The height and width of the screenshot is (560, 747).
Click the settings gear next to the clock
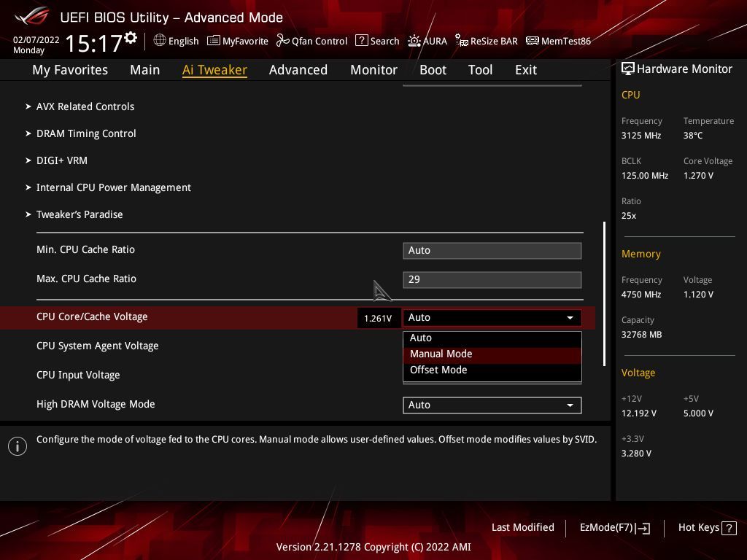coord(131,38)
